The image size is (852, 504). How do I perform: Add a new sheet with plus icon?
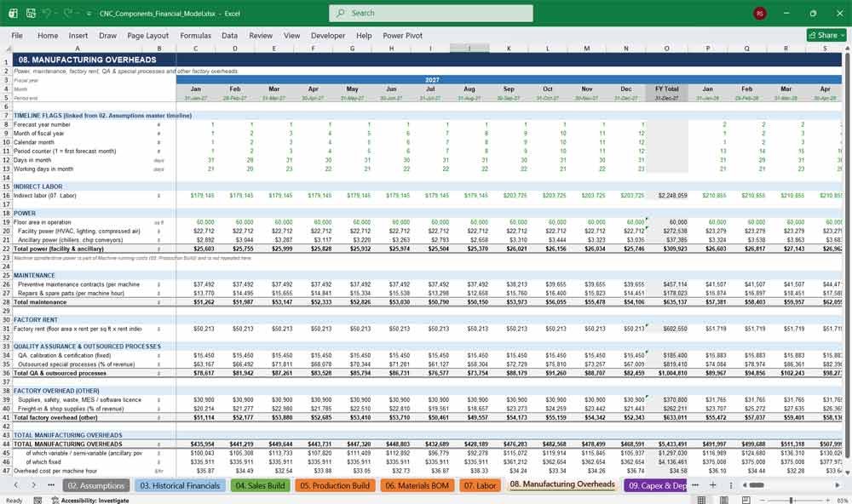pyautogui.click(x=713, y=485)
